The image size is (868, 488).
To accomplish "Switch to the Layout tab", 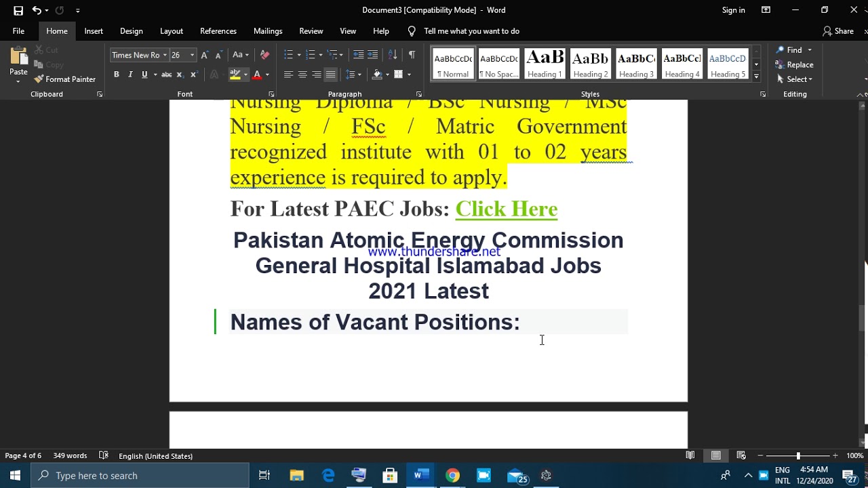I will 172,31.
